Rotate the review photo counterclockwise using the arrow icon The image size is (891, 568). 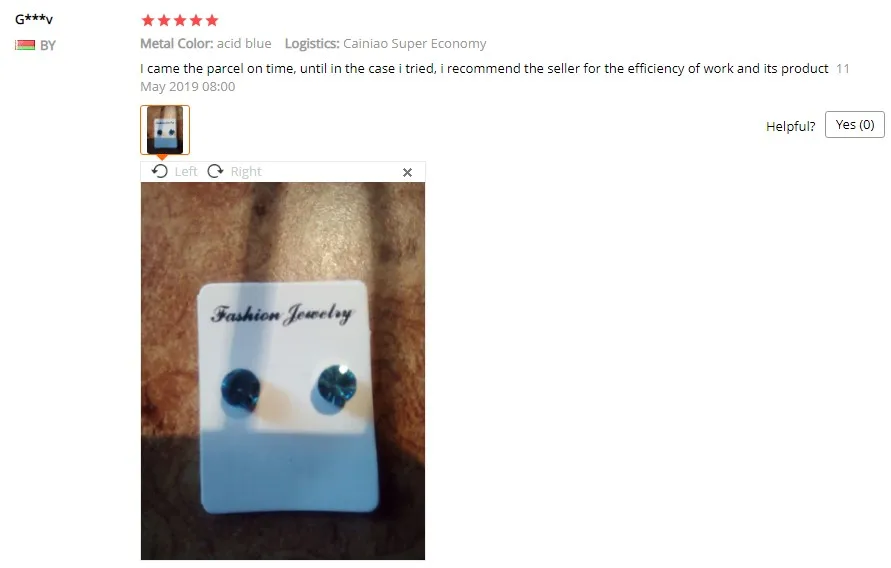[x=160, y=171]
